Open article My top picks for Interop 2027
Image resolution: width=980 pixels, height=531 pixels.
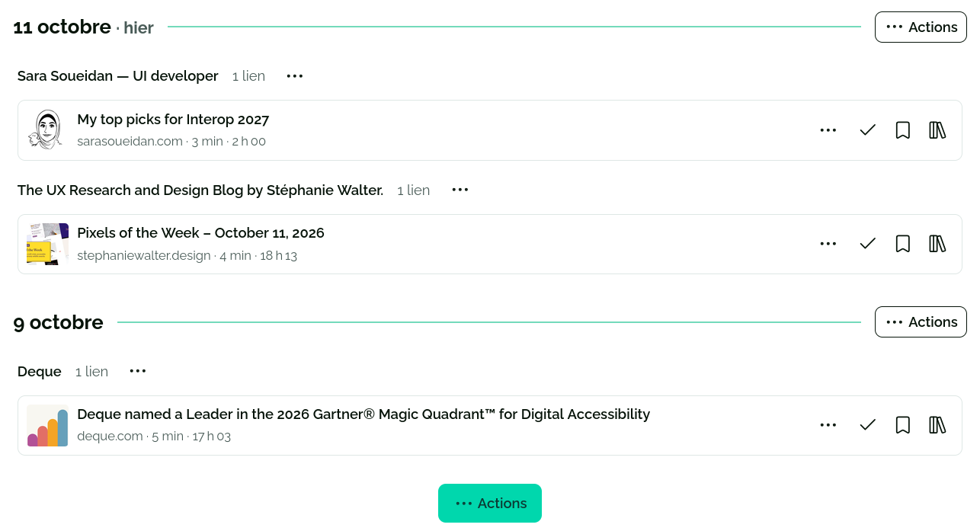(x=173, y=120)
